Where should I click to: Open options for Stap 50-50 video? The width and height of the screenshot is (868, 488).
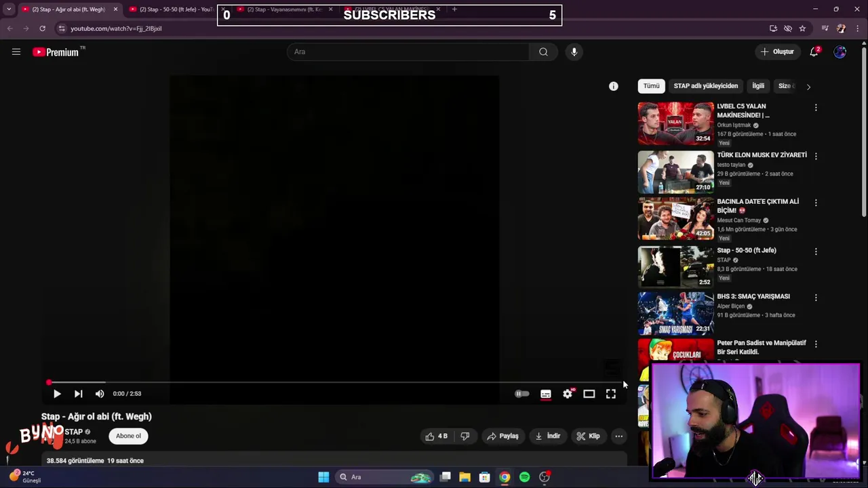coord(816,251)
